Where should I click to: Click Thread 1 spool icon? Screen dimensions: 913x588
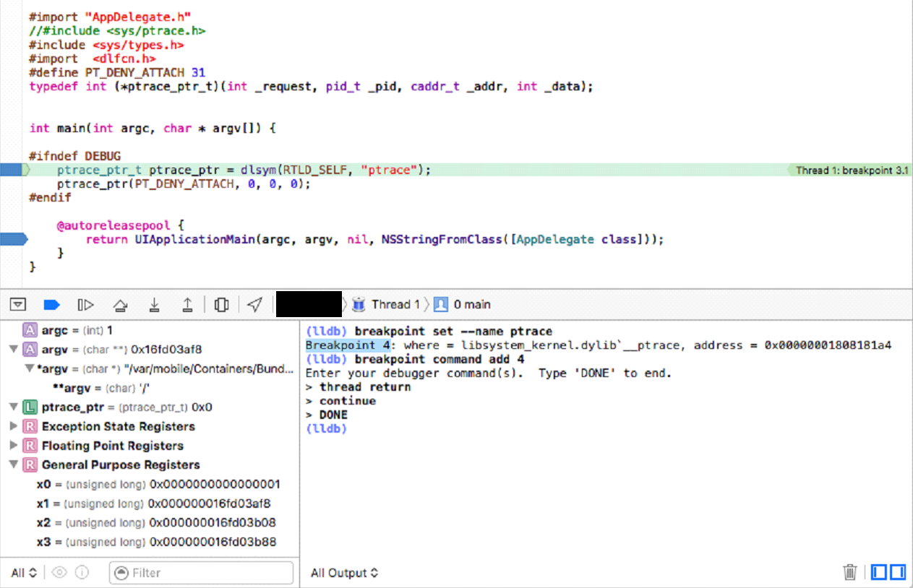click(359, 305)
